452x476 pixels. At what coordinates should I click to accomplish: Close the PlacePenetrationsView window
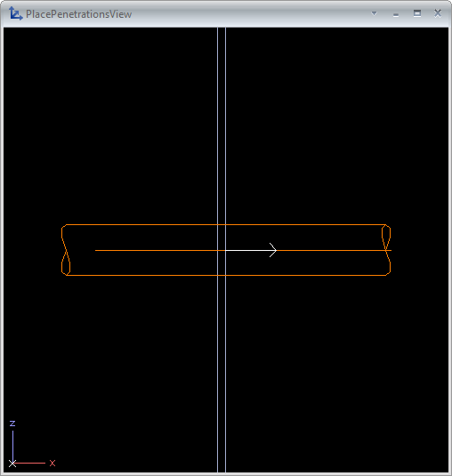point(438,13)
